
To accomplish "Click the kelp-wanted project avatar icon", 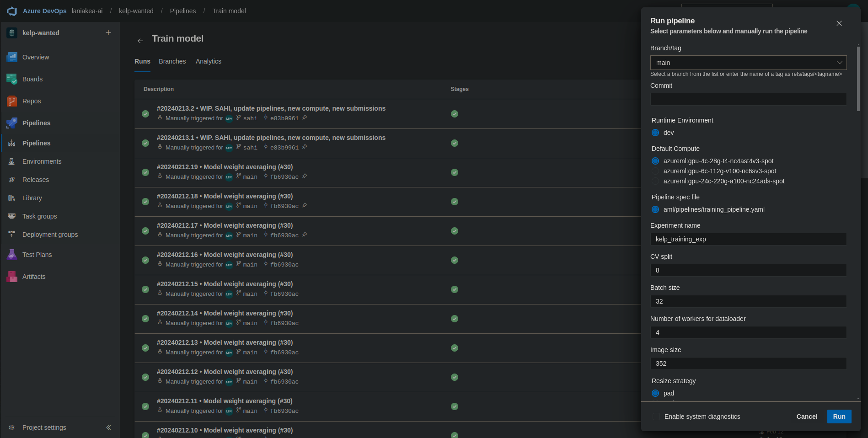I will [x=12, y=33].
